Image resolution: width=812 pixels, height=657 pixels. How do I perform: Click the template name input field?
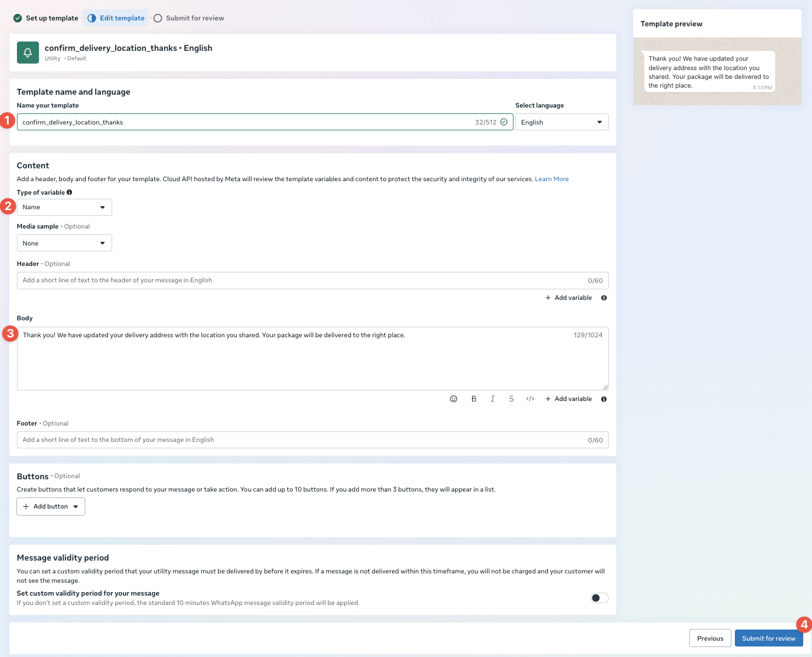click(x=265, y=122)
